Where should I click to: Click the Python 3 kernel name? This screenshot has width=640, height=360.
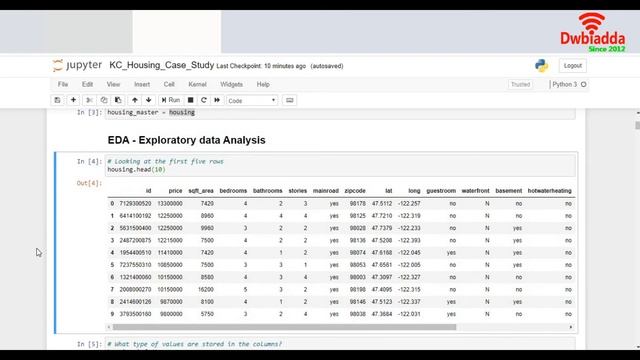565,84
